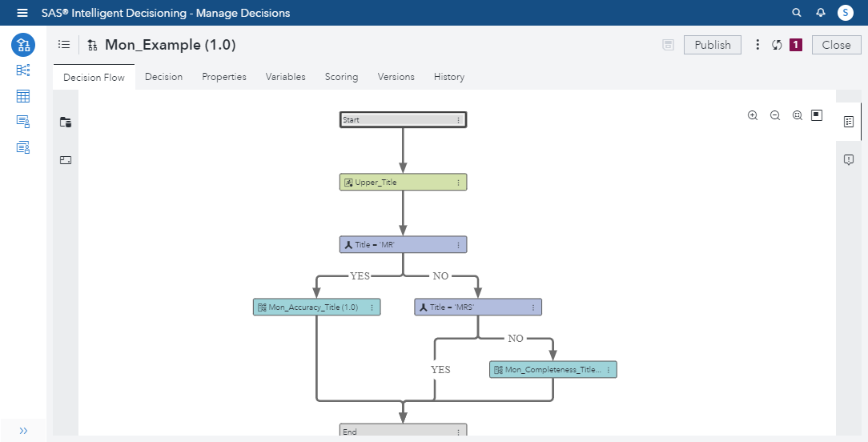Switch to the Variables tab

[285, 77]
